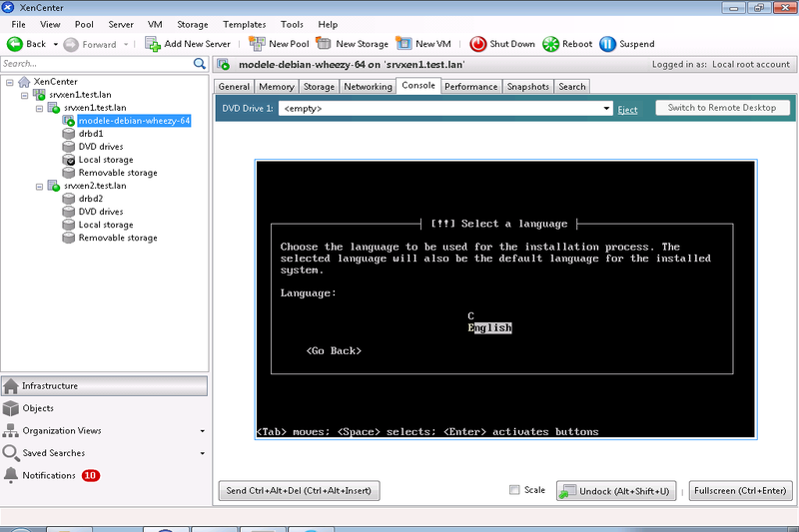Switch to the Snapshots tab
Screen dimensions: 799x532
click(528, 87)
